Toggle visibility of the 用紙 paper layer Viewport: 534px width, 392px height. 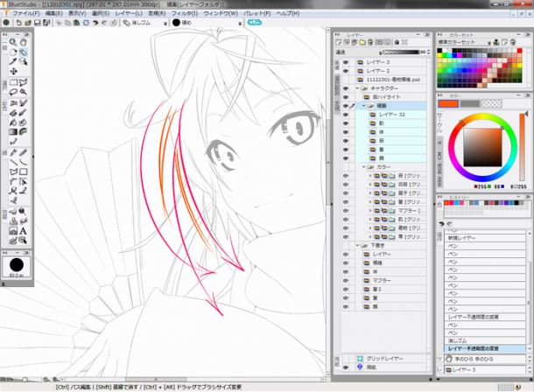click(346, 367)
